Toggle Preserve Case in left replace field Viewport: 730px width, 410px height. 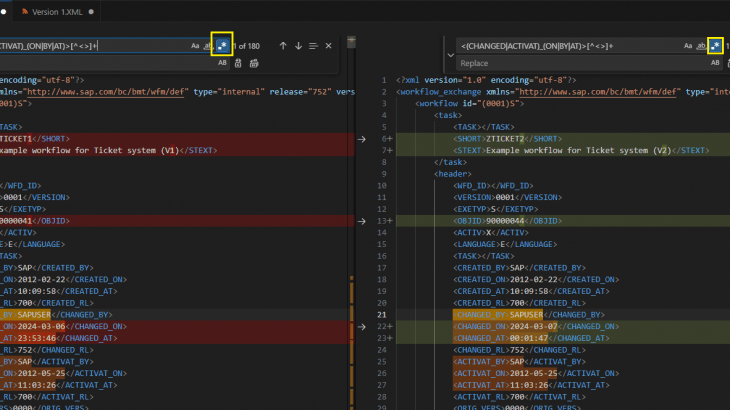point(222,63)
